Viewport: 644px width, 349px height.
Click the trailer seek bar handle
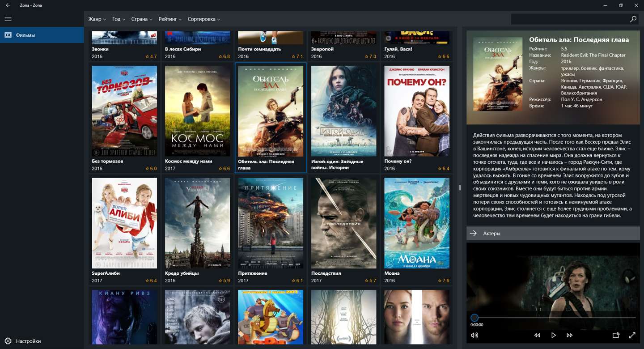474,318
